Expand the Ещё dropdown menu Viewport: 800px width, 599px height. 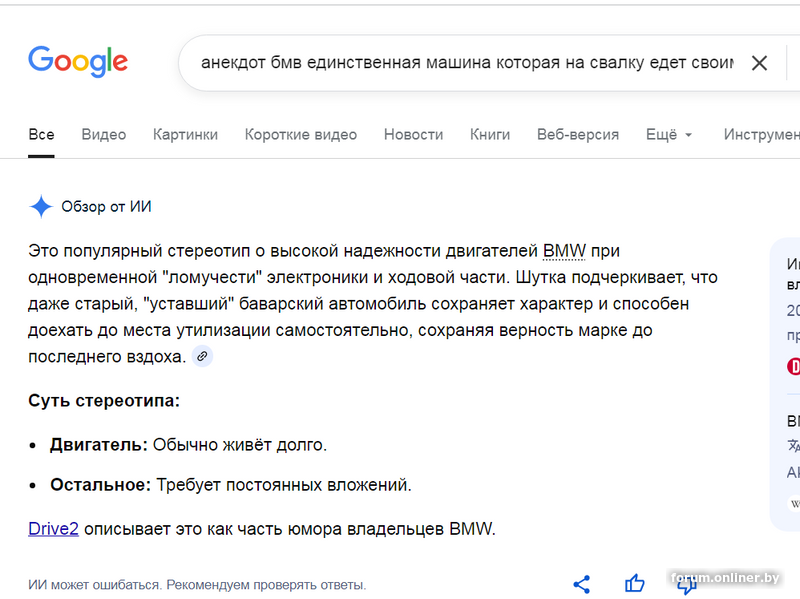pyautogui.click(x=669, y=134)
